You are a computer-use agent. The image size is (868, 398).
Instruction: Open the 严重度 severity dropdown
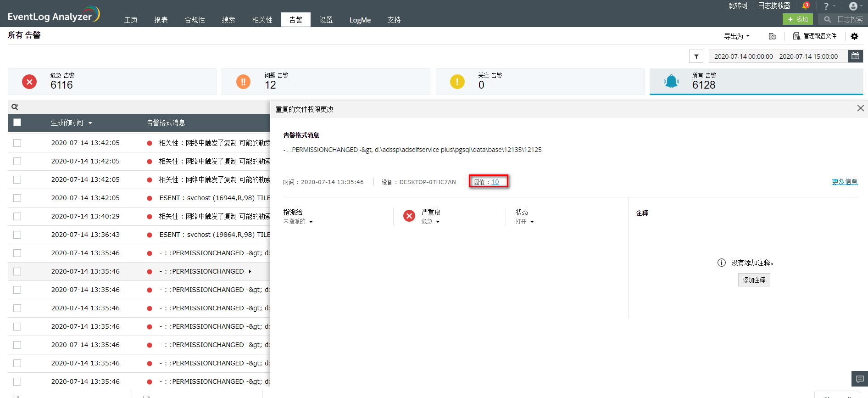430,221
